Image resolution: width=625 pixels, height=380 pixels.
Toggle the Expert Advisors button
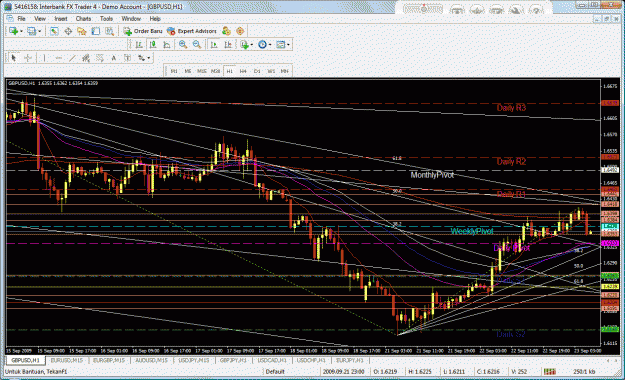192,31
